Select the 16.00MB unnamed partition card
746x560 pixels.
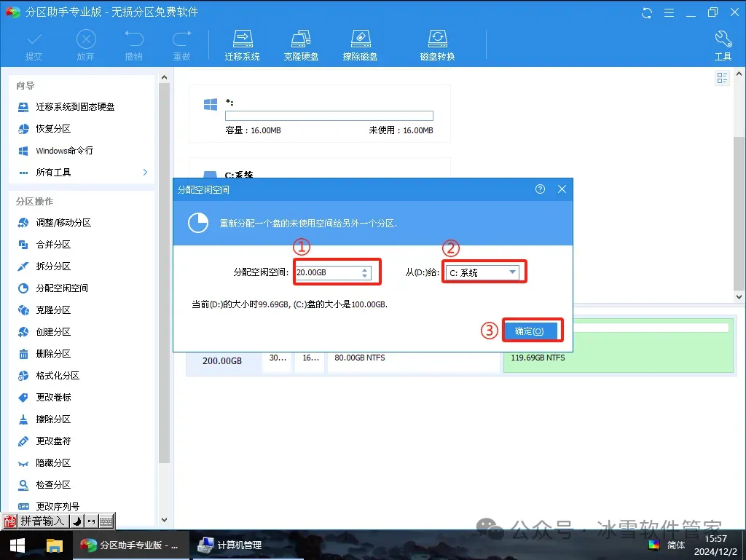pos(320,114)
